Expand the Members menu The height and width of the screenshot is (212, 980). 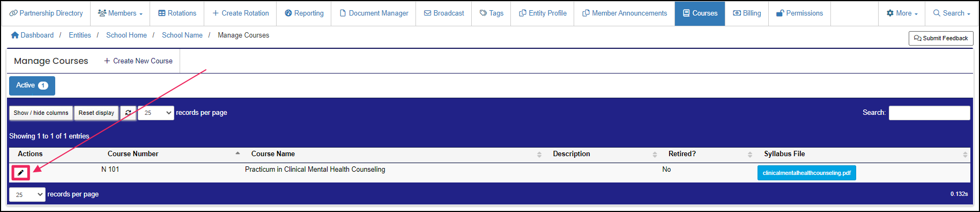120,13
